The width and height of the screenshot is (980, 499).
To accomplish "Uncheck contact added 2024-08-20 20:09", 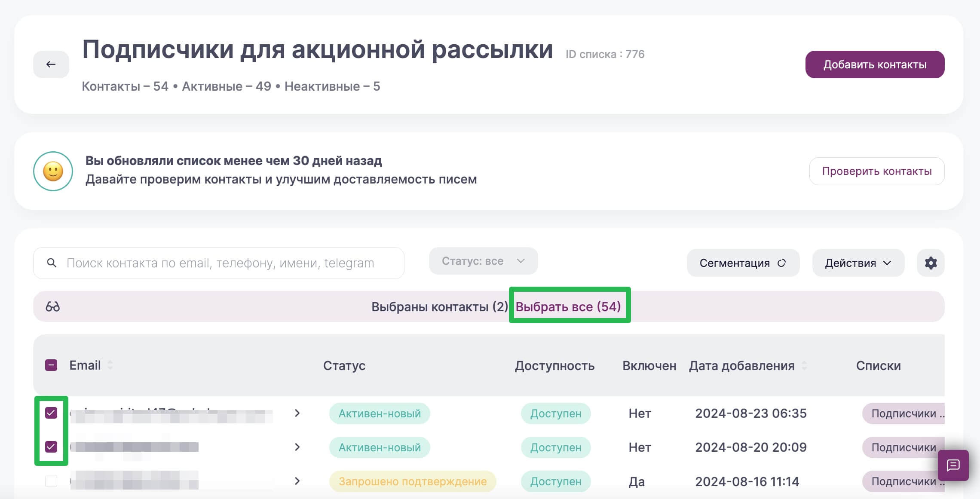I will 51,447.
